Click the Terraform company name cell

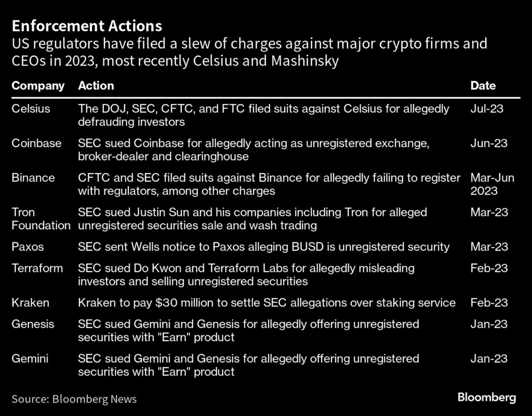point(37,268)
